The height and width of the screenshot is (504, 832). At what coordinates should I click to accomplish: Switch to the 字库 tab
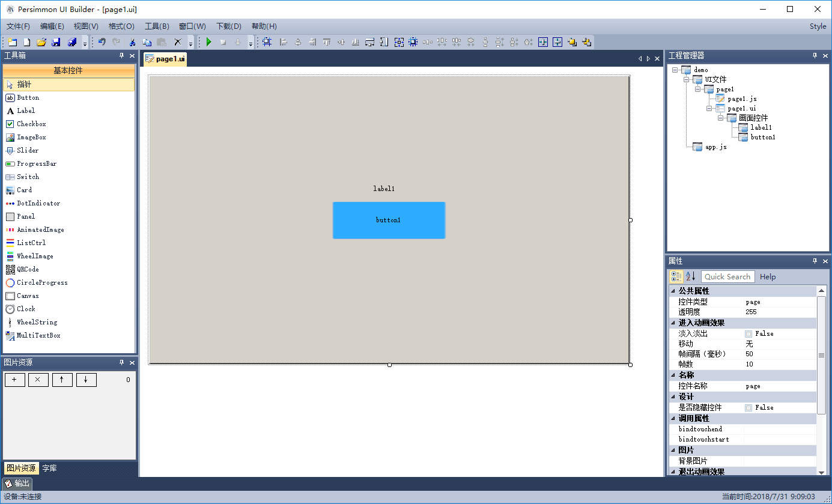pyautogui.click(x=50, y=468)
